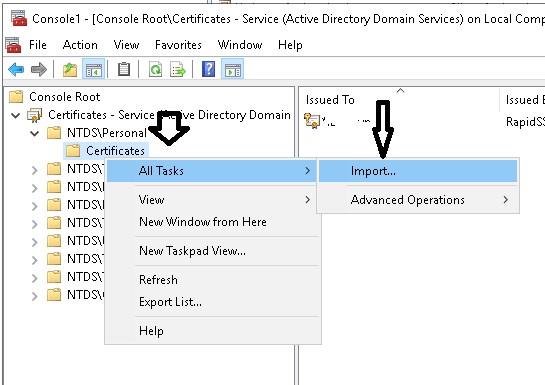545x385 pixels.
Task: Click the clipboard Paste toolbar icon
Action: (x=124, y=69)
